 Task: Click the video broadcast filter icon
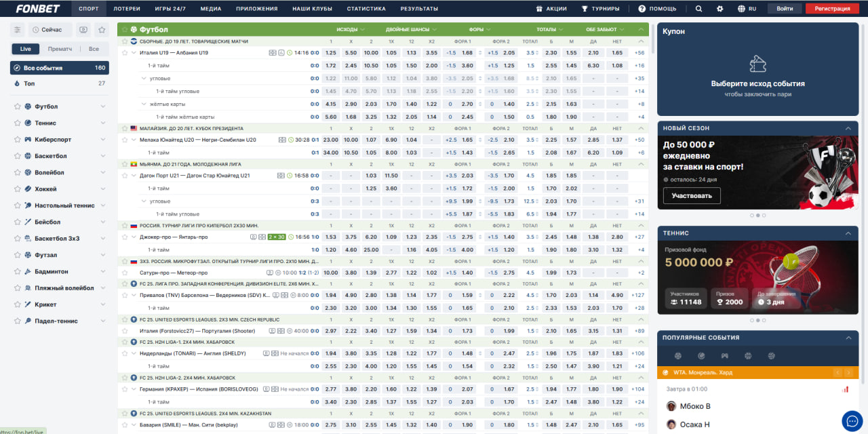(x=83, y=30)
